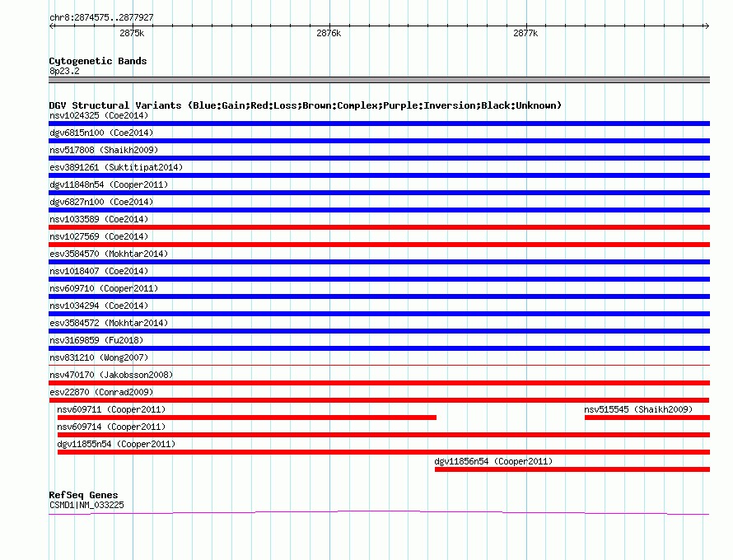
Task: Click nsv1034294 (Coe2014) label
Action: pyautogui.click(x=99, y=306)
